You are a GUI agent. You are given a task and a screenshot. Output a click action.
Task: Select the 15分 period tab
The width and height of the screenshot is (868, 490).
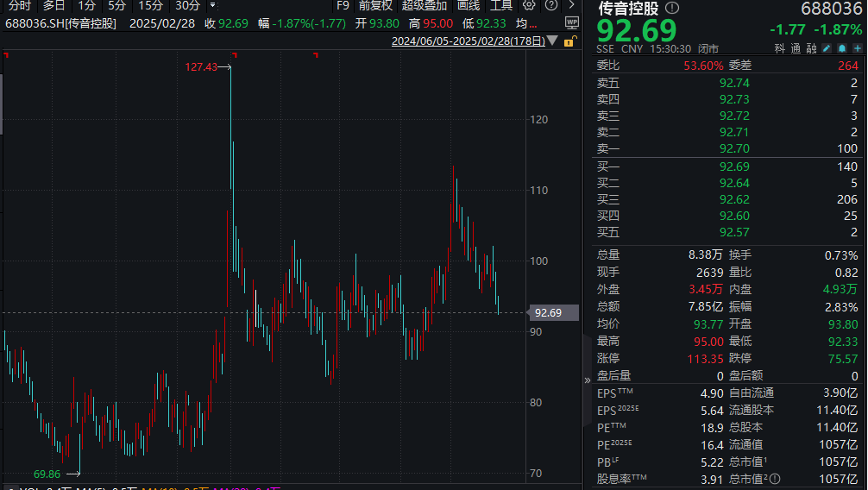(151, 5)
